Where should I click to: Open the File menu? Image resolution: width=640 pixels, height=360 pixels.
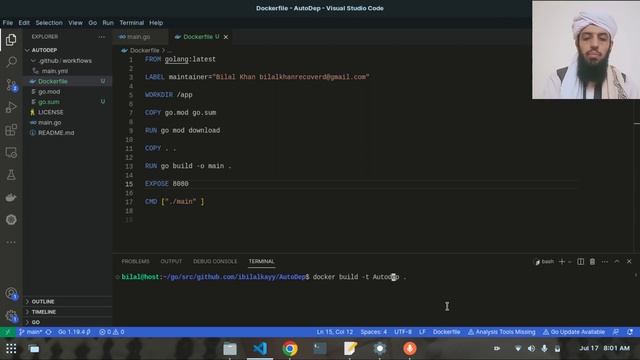click(x=8, y=23)
